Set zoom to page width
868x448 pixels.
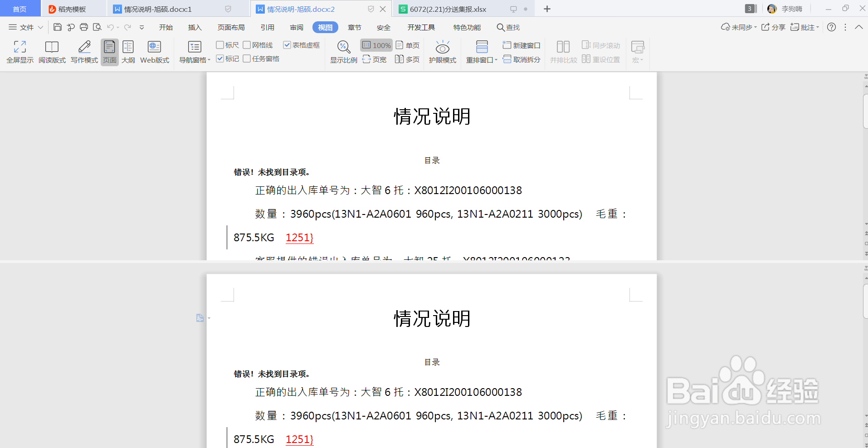(374, 59)
